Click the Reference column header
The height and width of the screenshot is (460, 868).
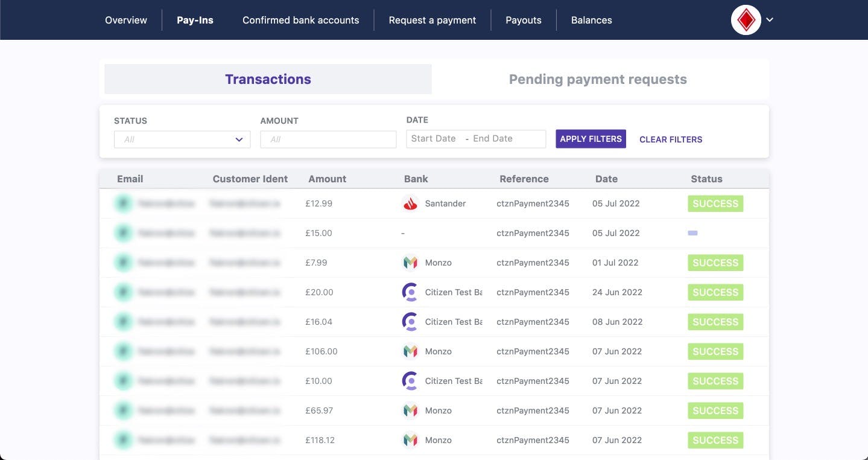click(524, 179)
